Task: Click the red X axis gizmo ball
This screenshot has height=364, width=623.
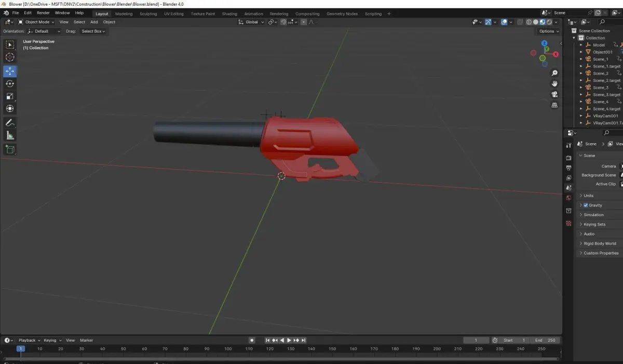Action: point(556,54)
